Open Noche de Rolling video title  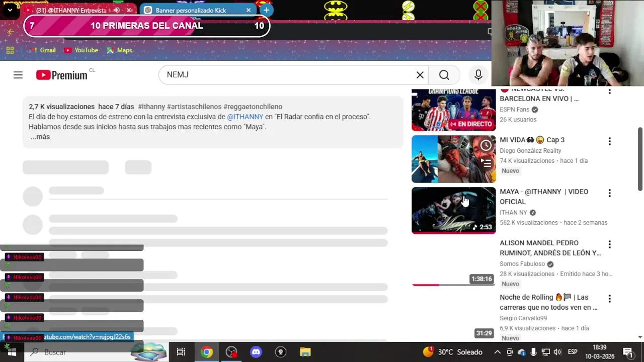click(548, 302)
